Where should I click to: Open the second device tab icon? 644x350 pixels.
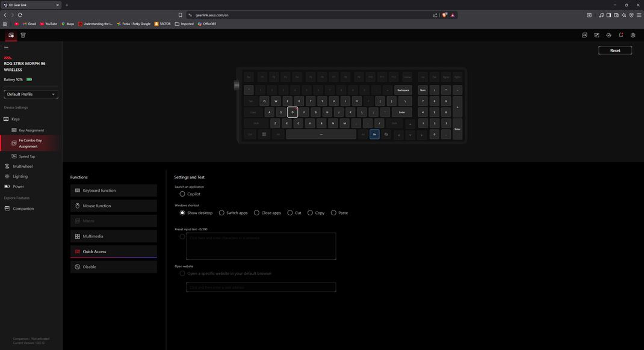point(23,35)
